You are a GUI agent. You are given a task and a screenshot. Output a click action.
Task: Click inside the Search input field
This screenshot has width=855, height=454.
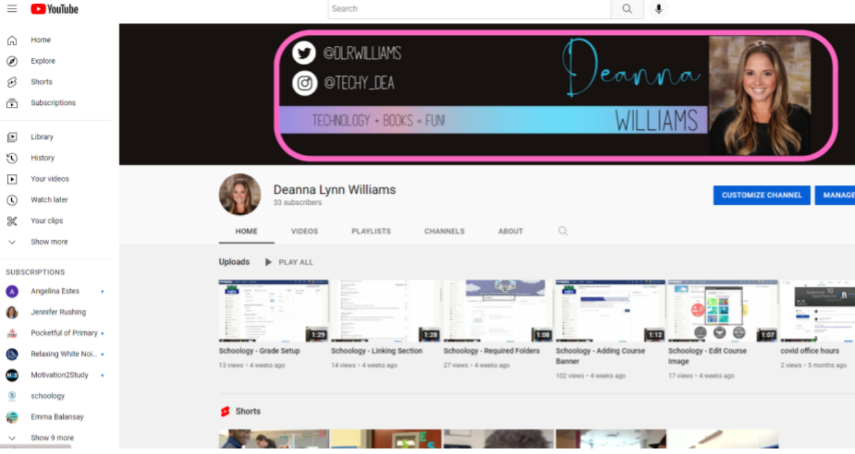(469, 9)
